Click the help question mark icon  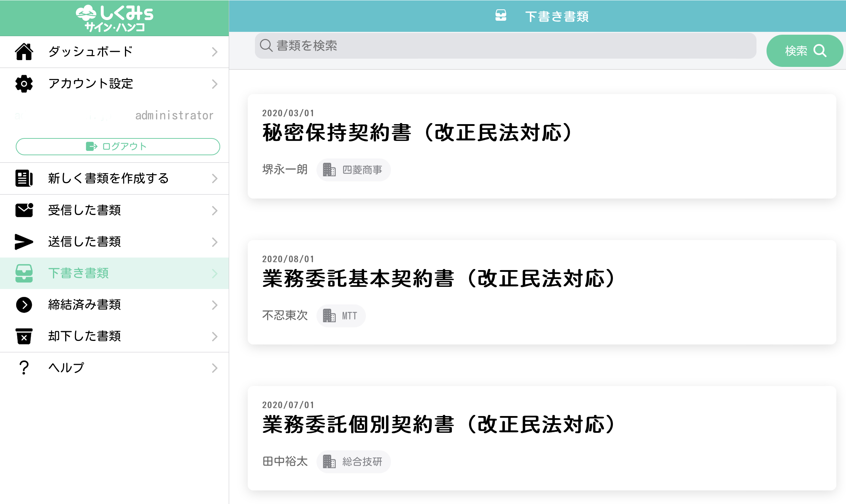click(x=24, y=368)
